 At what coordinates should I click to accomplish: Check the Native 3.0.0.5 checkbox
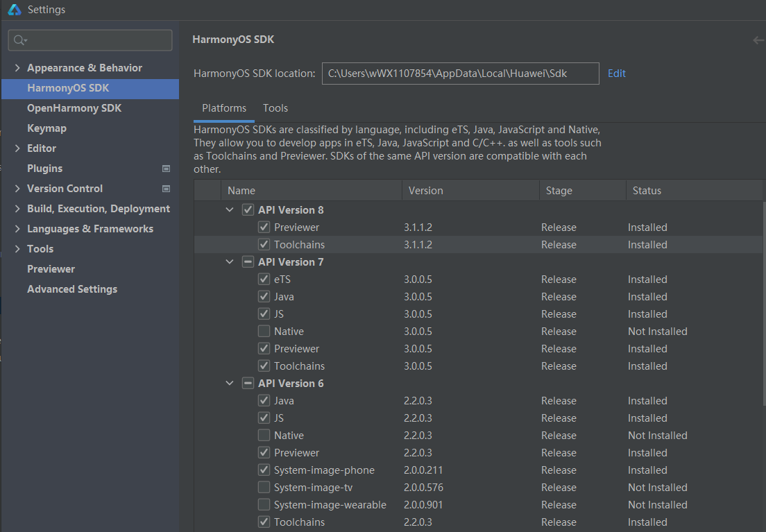[264, 332]
